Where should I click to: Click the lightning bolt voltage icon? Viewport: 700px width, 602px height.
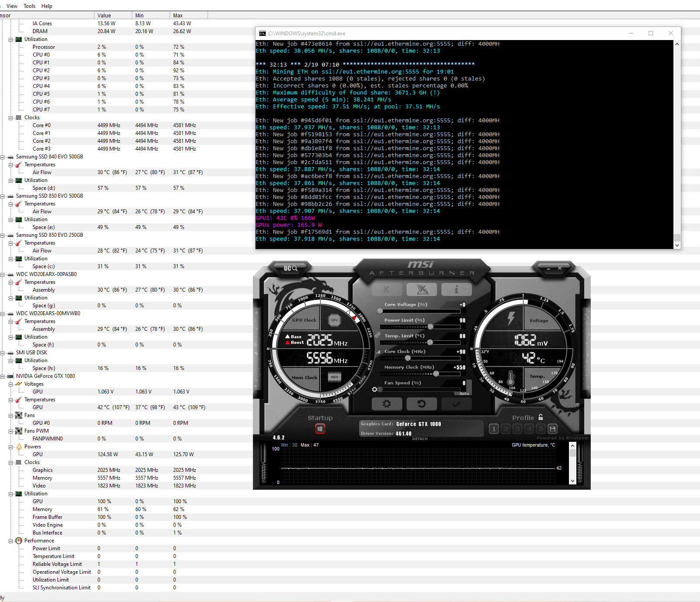pyautogui.click(x=511, y=318)
